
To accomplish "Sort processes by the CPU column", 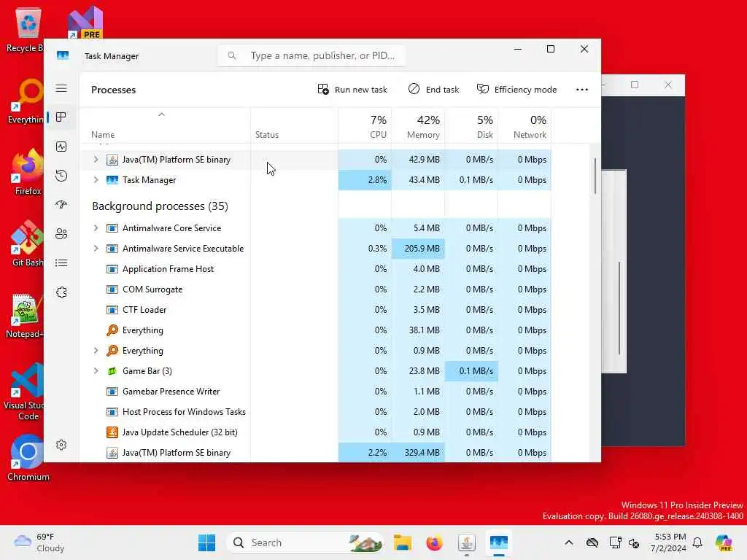I will tap(365, 125).
